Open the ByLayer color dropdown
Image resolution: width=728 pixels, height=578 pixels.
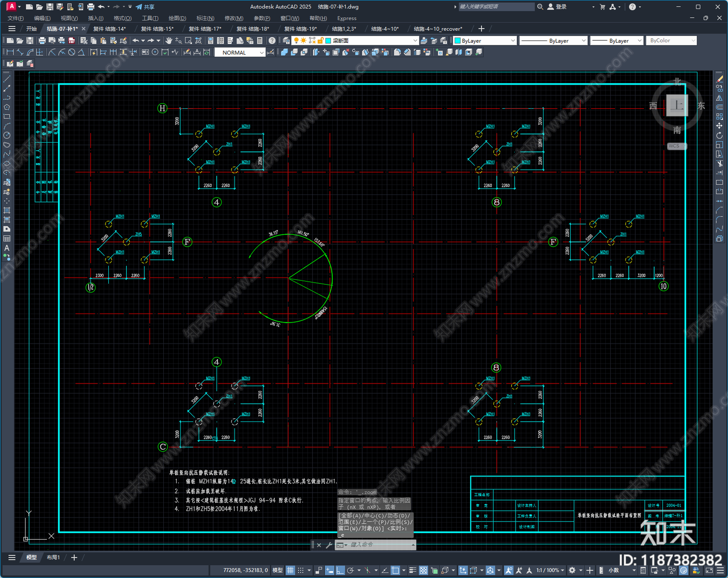(x=485, y=41)
